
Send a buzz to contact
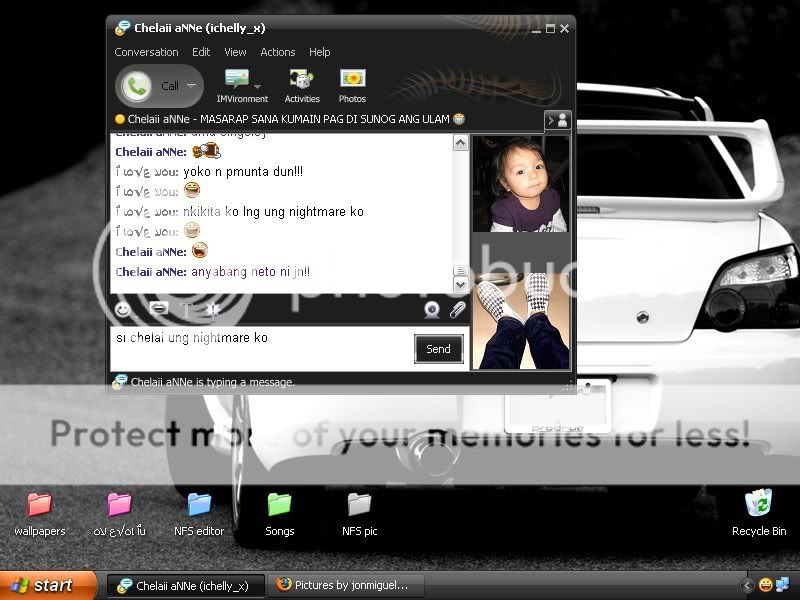212,310
